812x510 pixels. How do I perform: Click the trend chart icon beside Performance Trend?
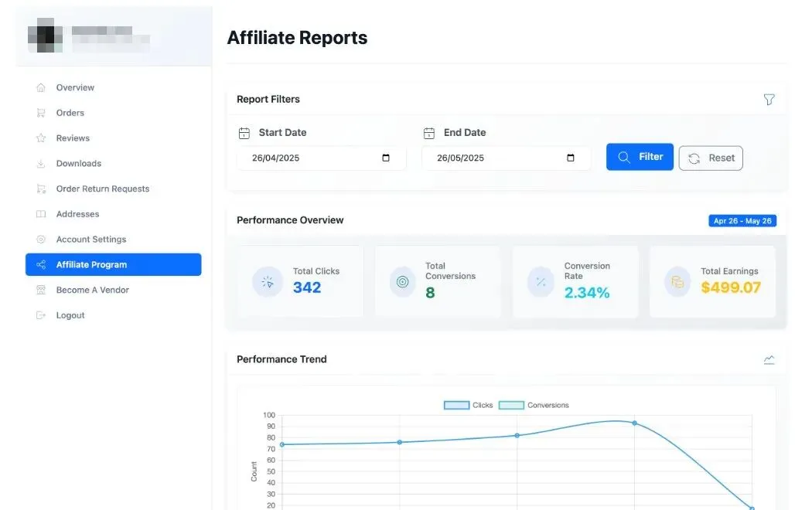click(x=769, y=359)
